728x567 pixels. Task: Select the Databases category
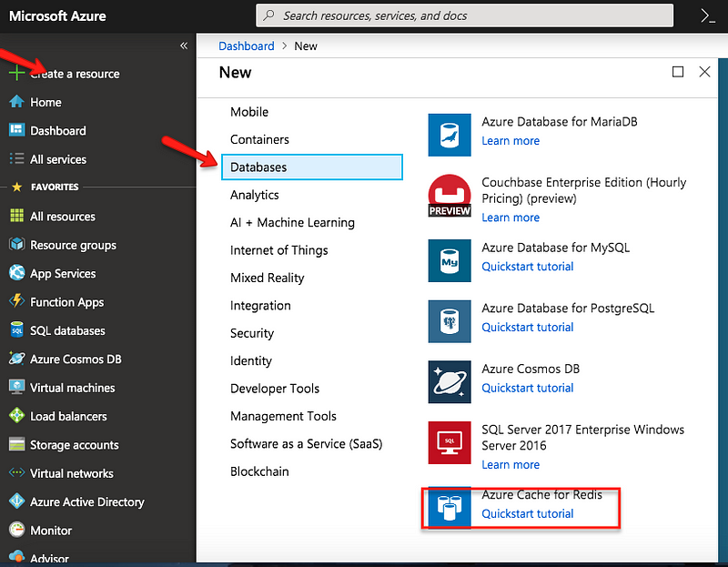312,167
